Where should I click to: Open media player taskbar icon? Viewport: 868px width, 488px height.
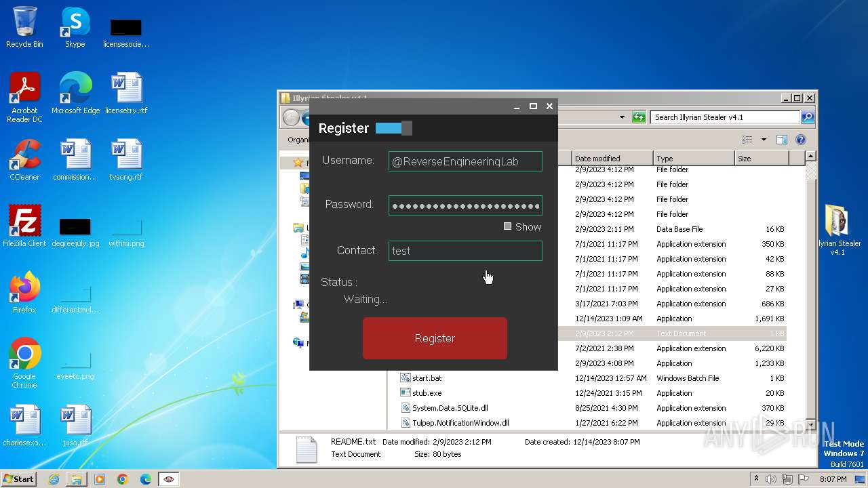point(100,479)
